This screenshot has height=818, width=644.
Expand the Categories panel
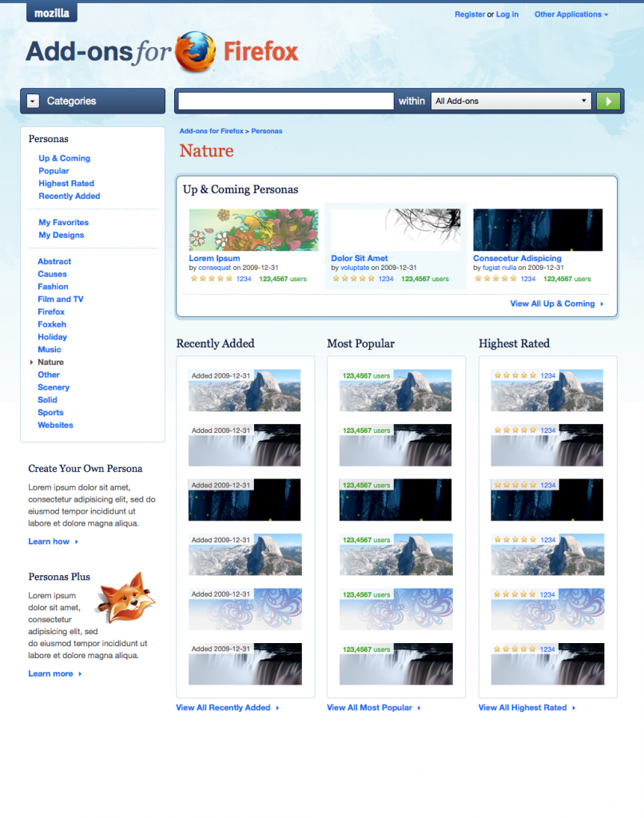pos(72,101)
